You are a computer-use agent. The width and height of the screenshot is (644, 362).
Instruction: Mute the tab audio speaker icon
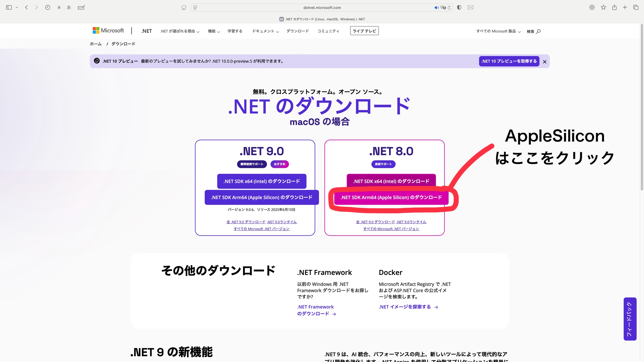437,8
